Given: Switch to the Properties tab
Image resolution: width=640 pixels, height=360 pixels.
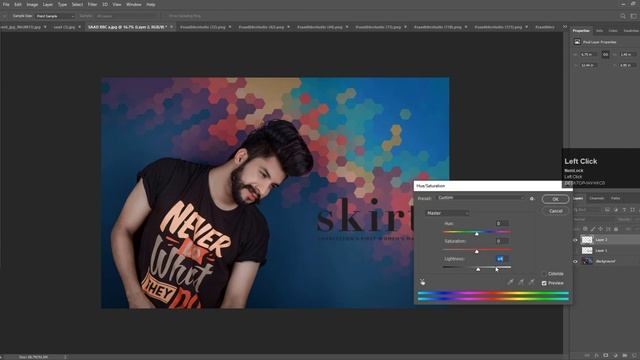Looking at the screenshot, I should (x=581, y=31).
